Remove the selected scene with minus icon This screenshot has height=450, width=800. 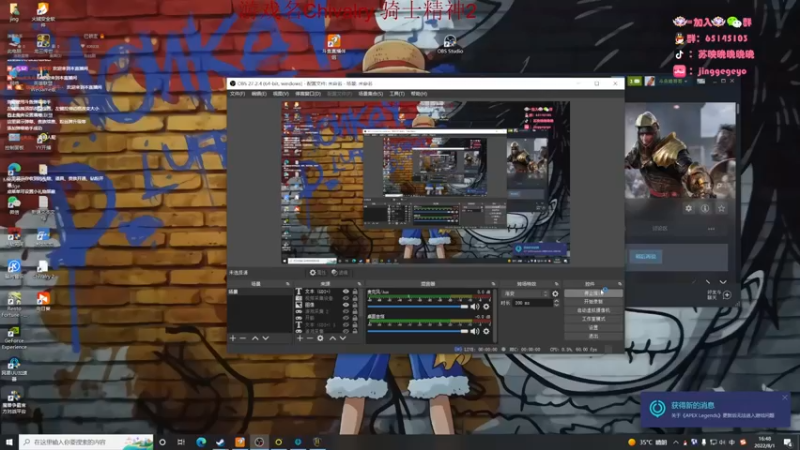coord(243,338)
